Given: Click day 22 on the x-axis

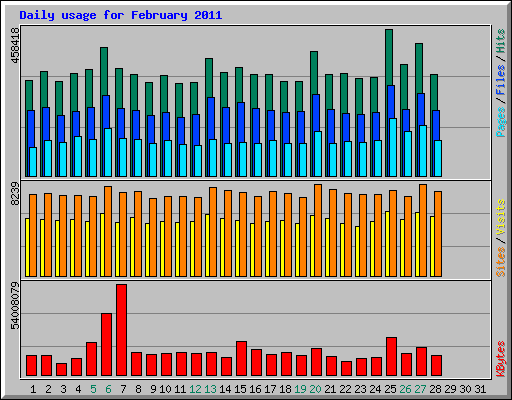Looking at the screenshot, I should pyautogui.click(x=345, y=389).
